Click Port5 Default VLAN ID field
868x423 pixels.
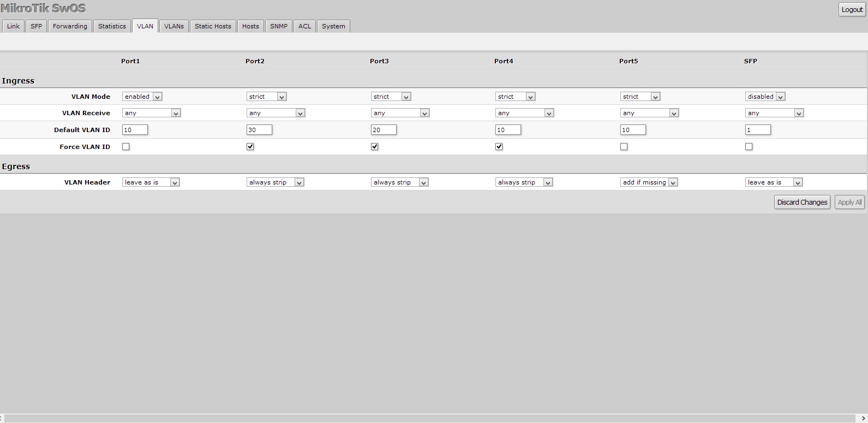tap(633, 130)
